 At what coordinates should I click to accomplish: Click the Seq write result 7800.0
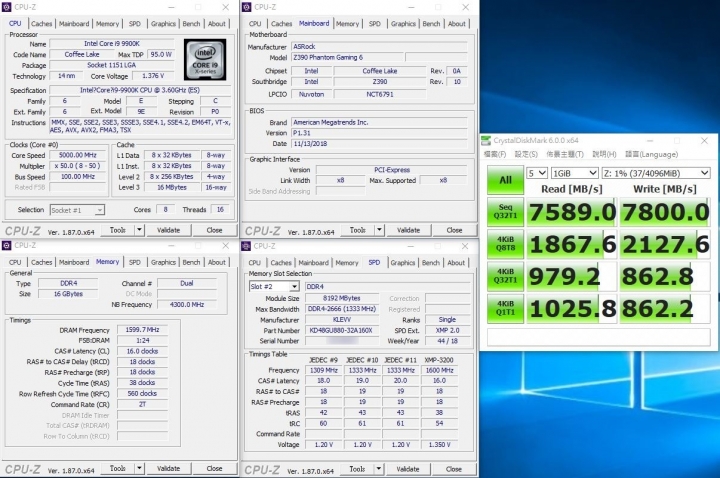(x=665, y=212)
